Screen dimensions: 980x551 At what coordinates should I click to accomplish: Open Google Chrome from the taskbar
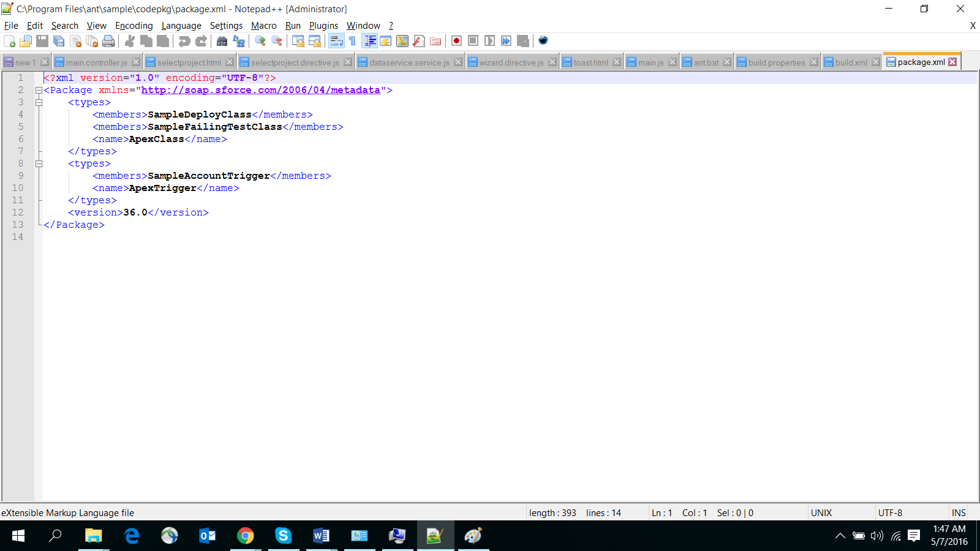click(245, 536)
